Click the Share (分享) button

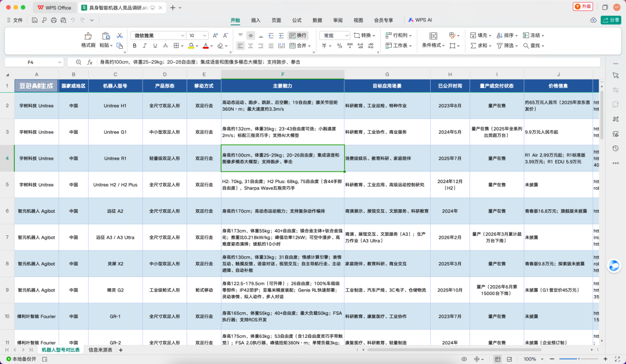click(611, 20)
